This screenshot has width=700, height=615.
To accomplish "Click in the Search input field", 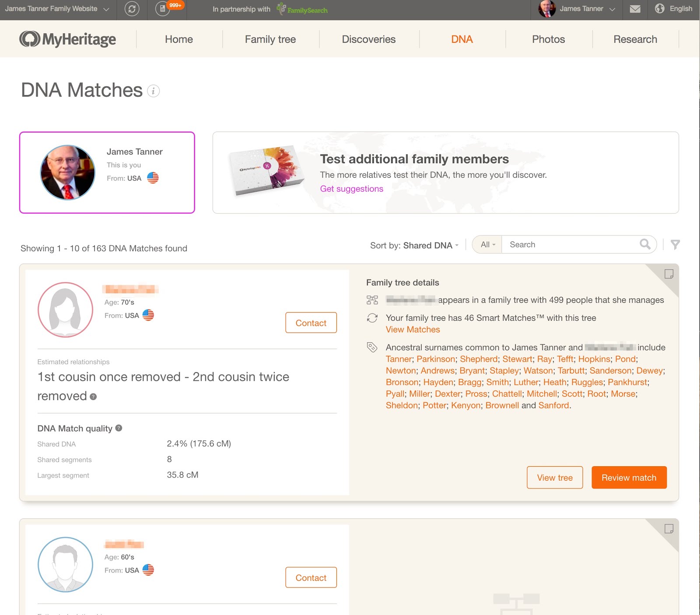I will click(x=571, y=245).
